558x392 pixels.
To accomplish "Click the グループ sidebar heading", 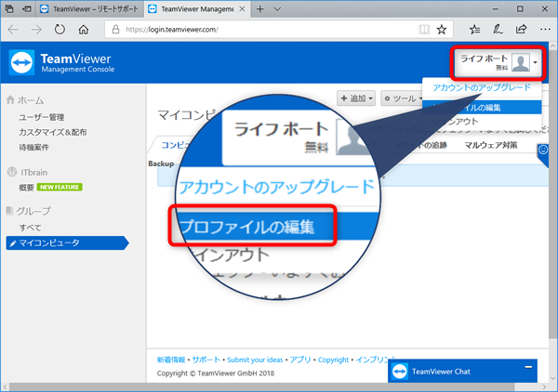I will click(33, 211).
